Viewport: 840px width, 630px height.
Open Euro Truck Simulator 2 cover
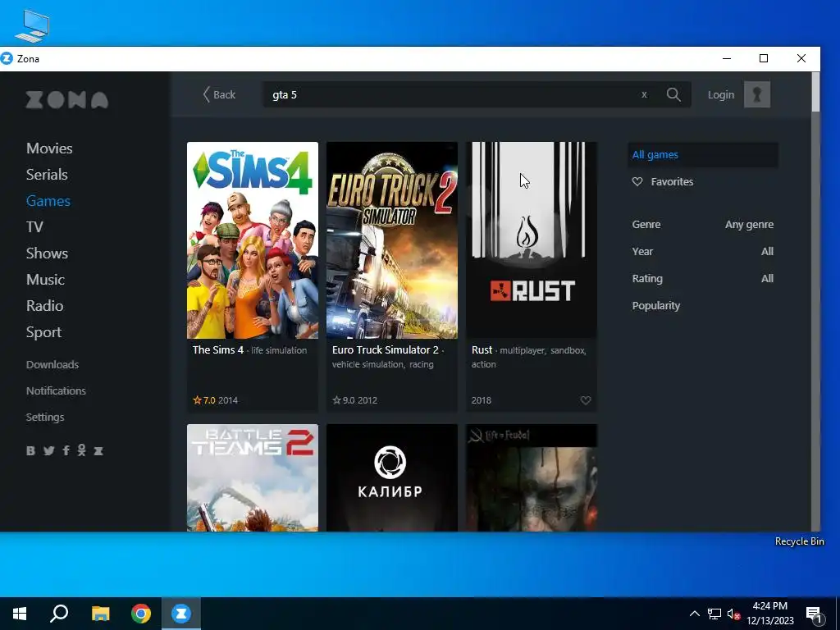tap(392, 240)
